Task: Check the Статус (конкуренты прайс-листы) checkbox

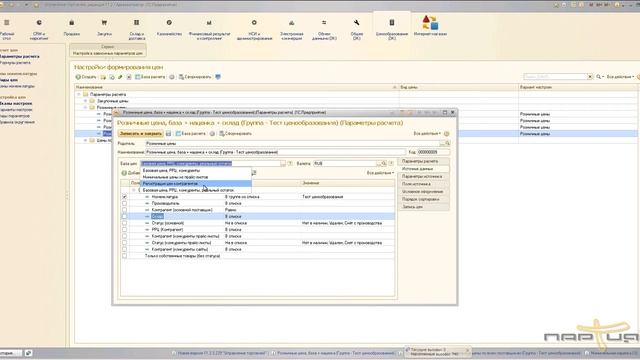Action: (124, 242)
